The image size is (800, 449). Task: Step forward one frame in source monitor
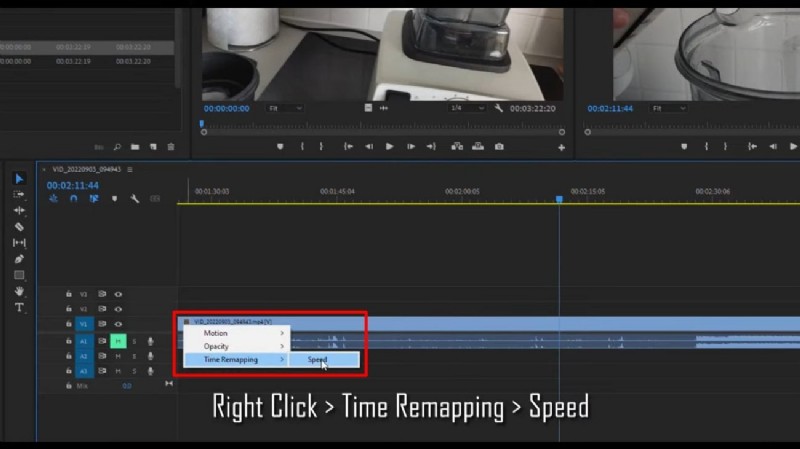click(411, 147)
